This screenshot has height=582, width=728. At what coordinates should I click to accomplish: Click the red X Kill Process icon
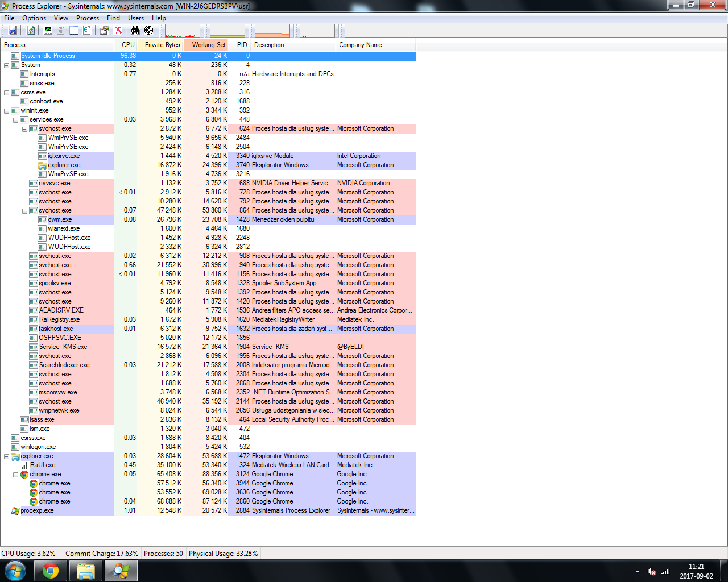click(x=118, y=30)
